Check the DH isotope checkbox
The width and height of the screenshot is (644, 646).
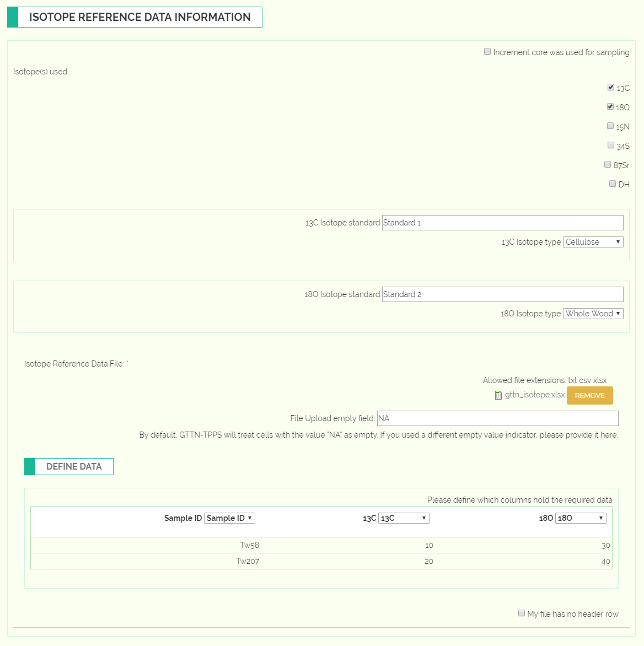(613, 184)
